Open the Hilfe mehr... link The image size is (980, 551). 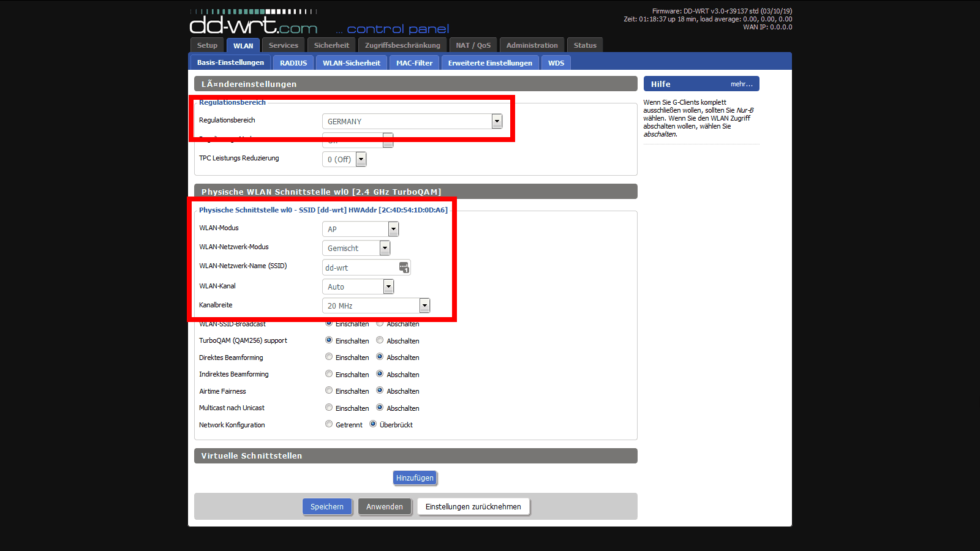741,84
